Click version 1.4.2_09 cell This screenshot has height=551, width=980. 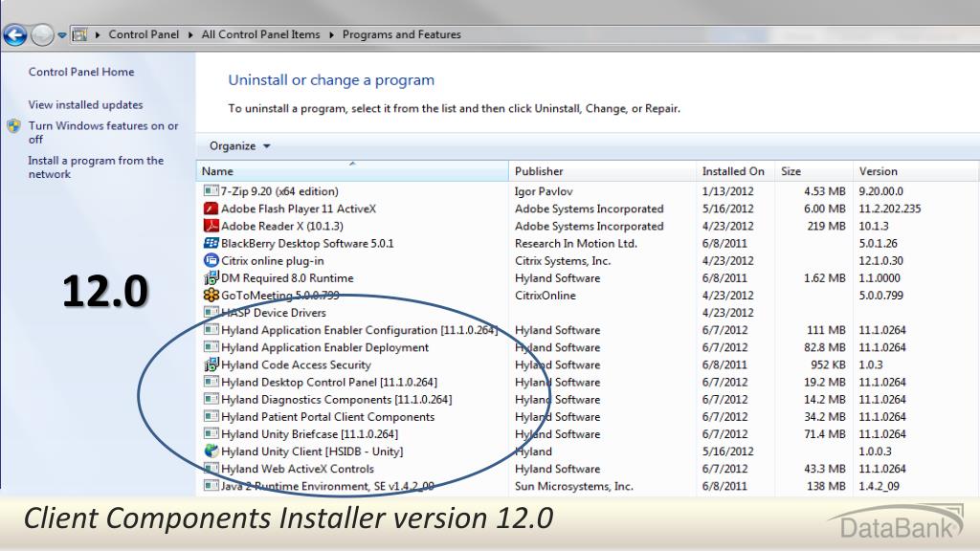tap(879, 487)
